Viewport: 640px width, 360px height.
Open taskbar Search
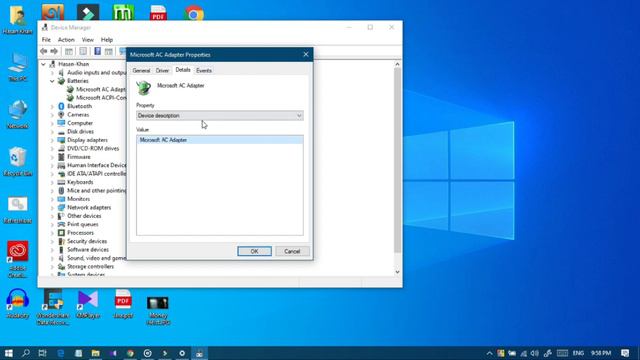pyautogui.click(x=26, y=353)
